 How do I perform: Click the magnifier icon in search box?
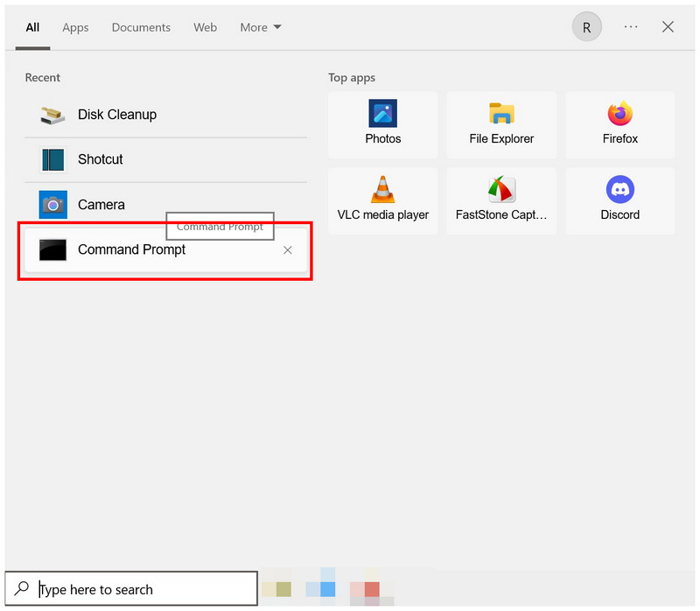point(21,588)
